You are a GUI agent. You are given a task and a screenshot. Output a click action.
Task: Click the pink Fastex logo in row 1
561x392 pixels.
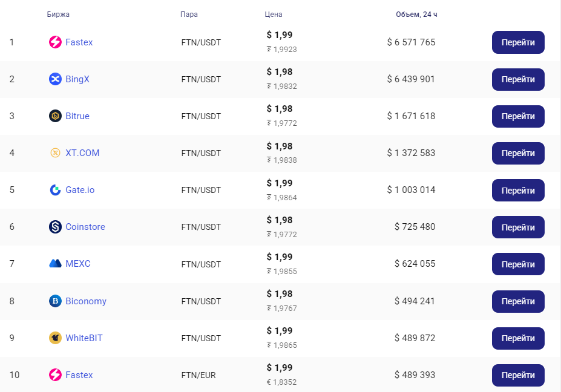(x=55, y=42)
